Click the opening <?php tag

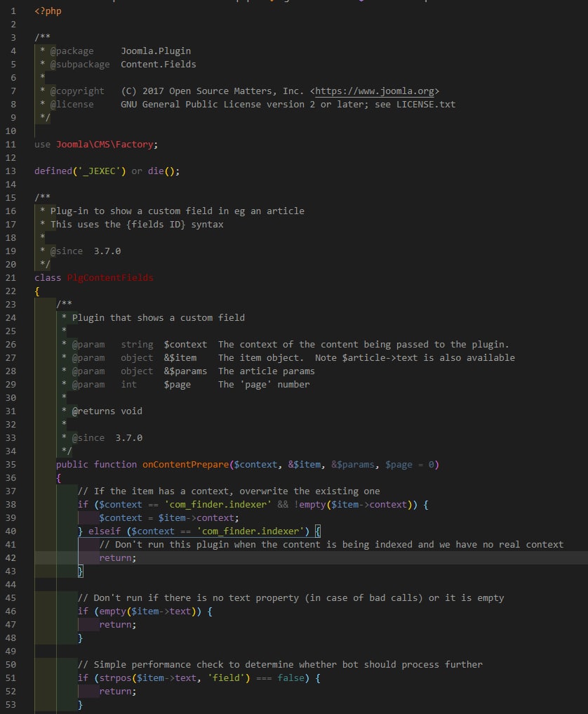coord(48,11)
